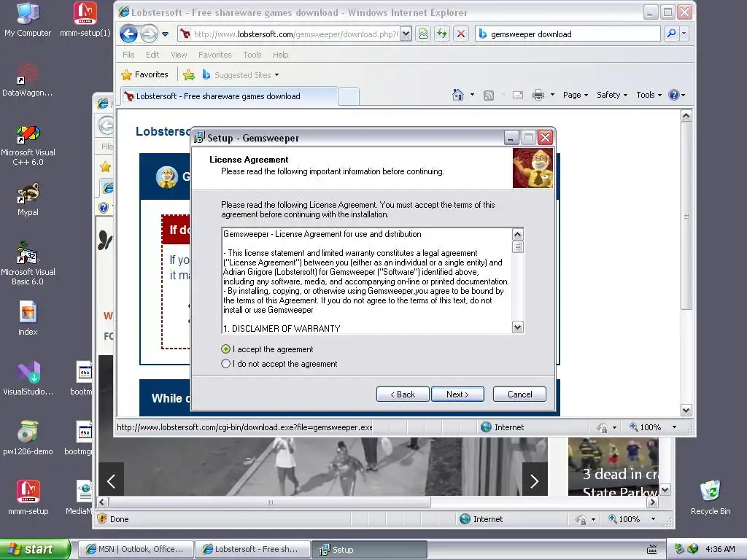Click the search magnifier icon

pyautogui.click(x=671, y=34)
